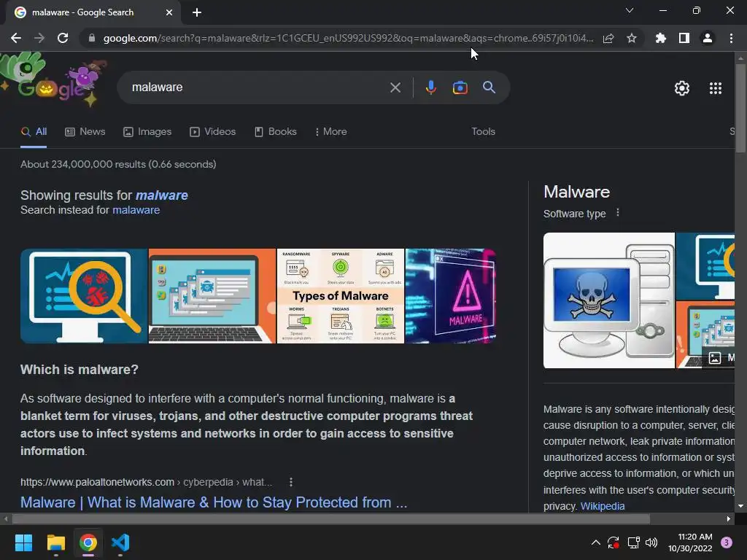View site information padlock icon
This screenshot has height=560, width=747.
(x=92, y=38)
